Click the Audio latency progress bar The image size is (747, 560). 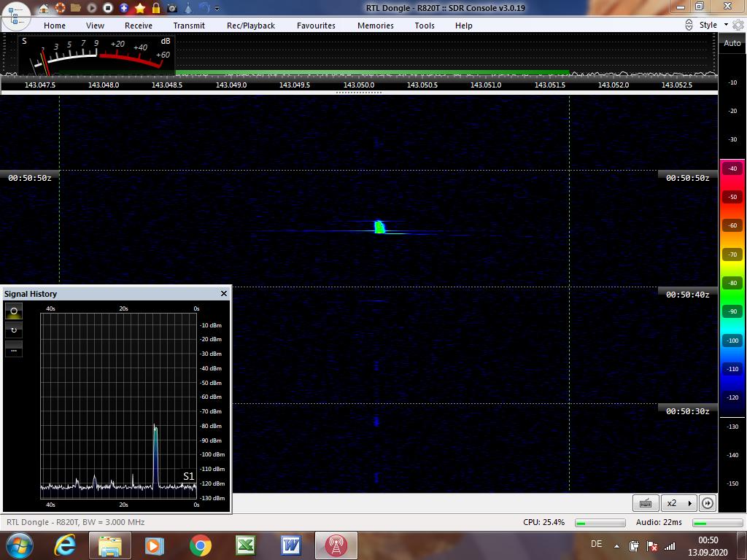716,523
